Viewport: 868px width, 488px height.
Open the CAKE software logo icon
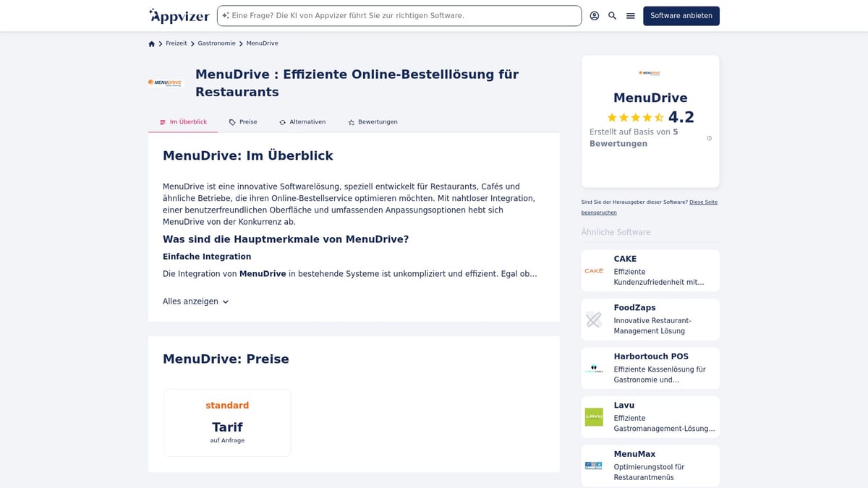click(x=594, y=270)
